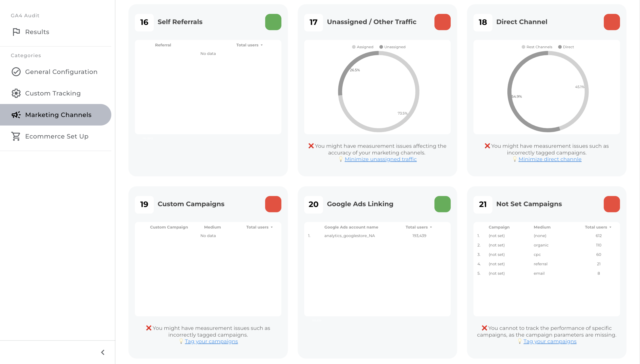Viewport: 640px width, 364px height.
Task: Select the Results flag icon
Action: [x=16, y=32]
